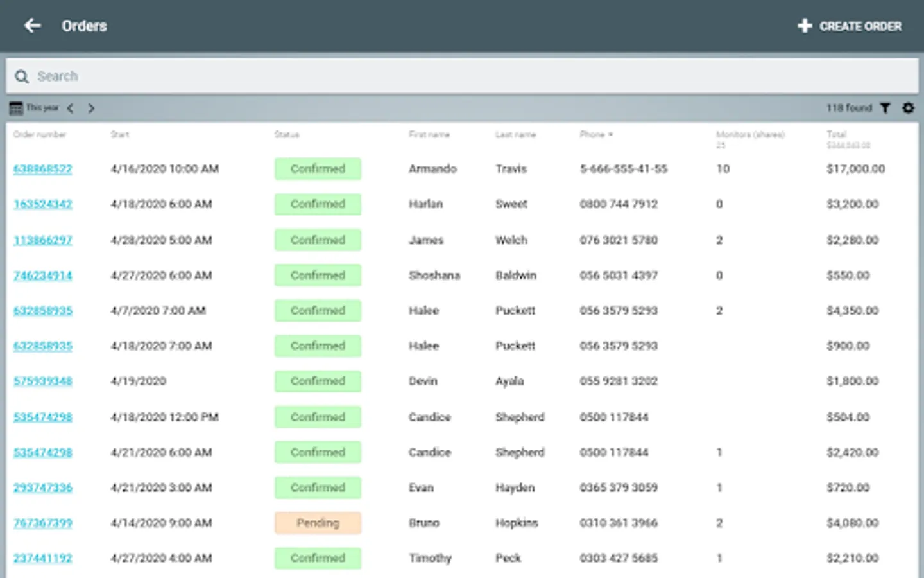Open order 237441192 for Timothy Peck
924x578 pixels.
click(x=43, y=558)
